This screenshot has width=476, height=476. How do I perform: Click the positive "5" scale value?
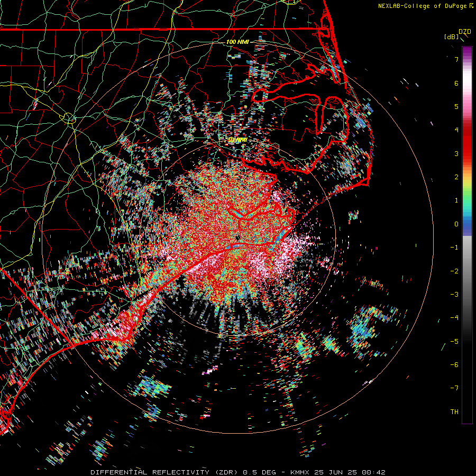click(456, 106)
